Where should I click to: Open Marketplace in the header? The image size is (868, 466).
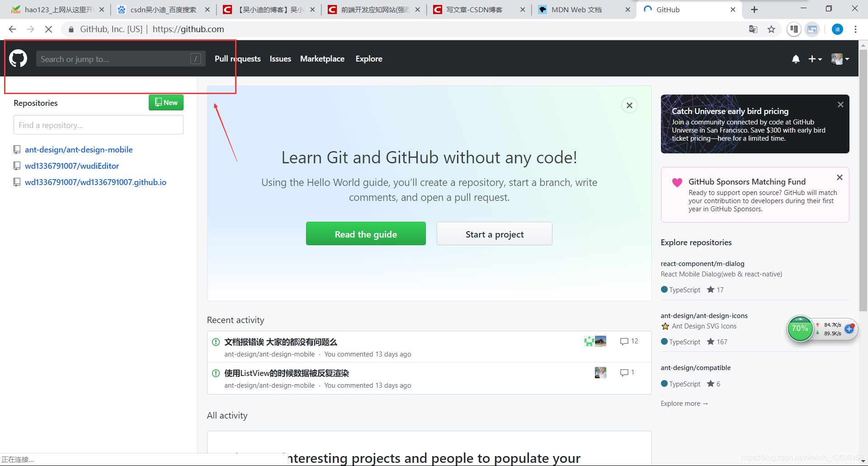[x=322, y=59]
